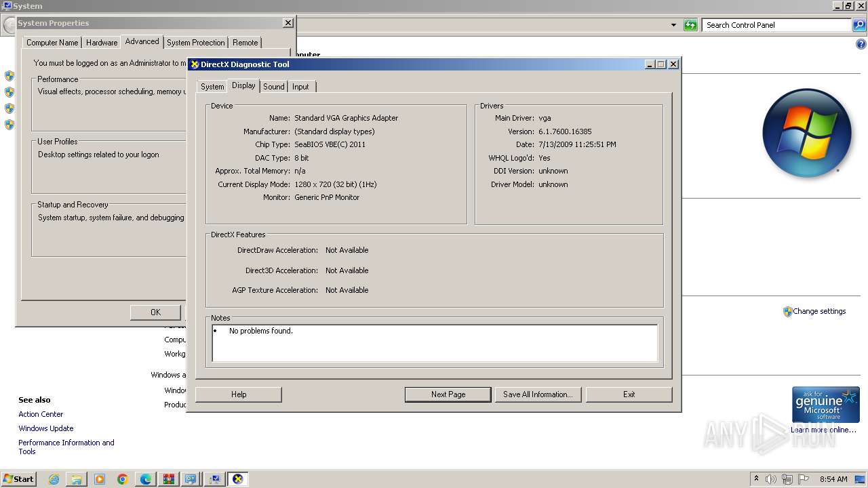This screenshot has height=488, width=868.
Task: Open the Windows Update link
Action: (x=46, y=428)
